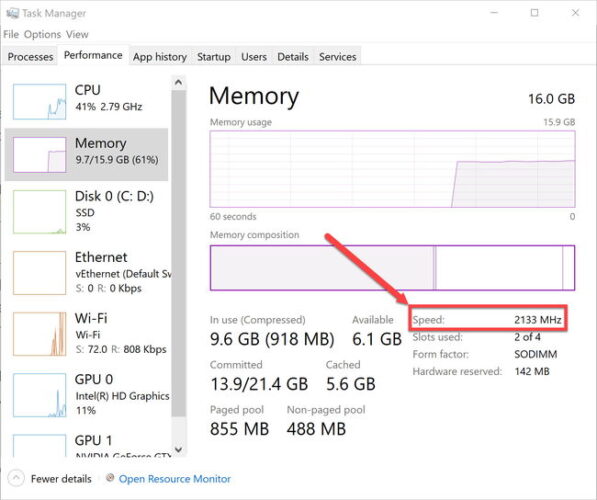Click the Memory usage graph
Image resolution: width=597 pixels, height=500 pixels.
click(x=392, y=169)
